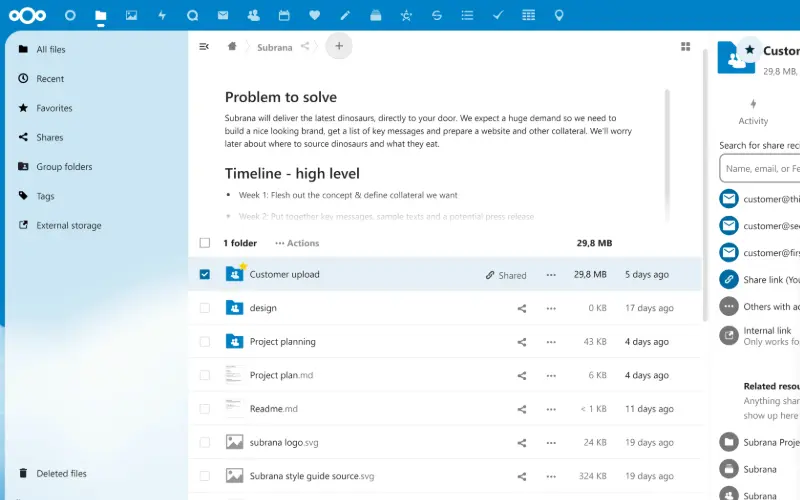
Task: Open the Photos app icon
Action: 131,15
